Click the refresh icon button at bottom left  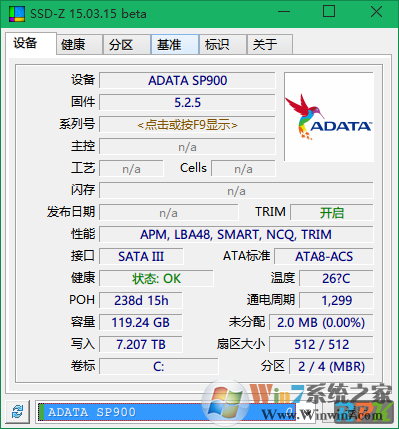[x=17, y=412]
